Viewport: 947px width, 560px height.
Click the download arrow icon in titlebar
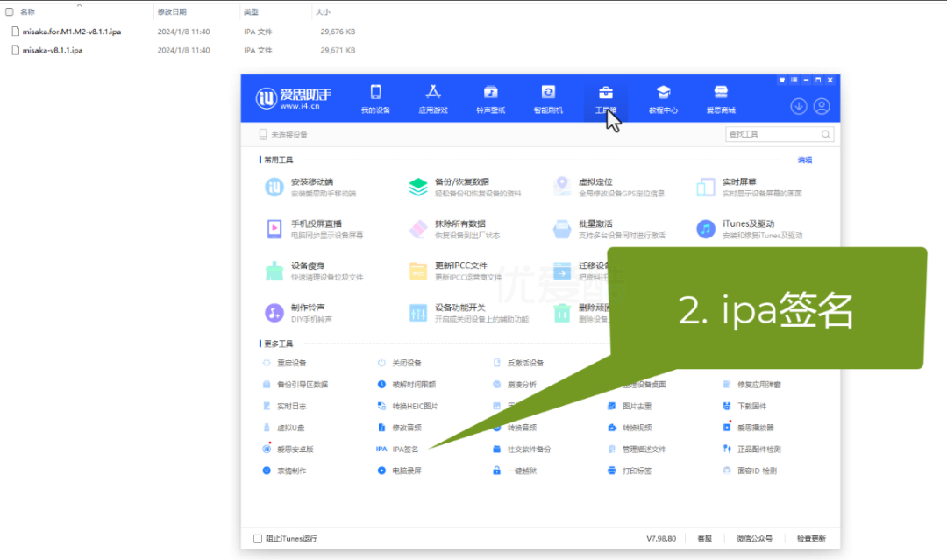(x=798, y=105)
